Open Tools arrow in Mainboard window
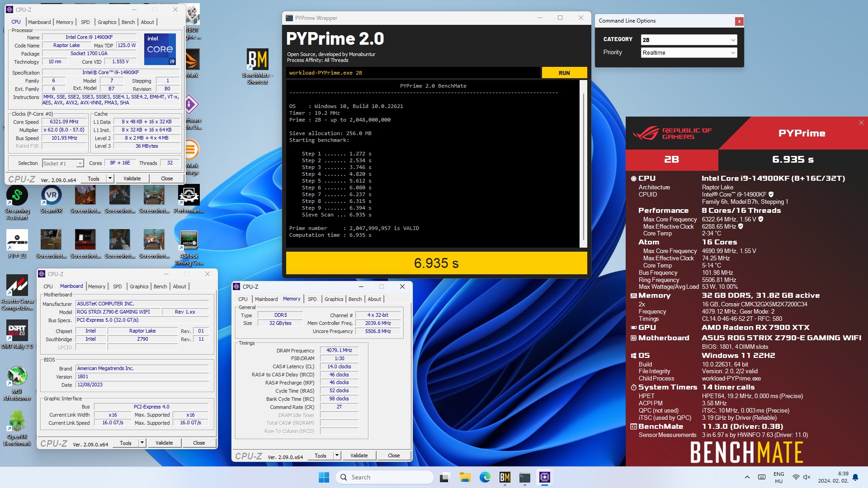This screenshot has width=868, height=488. click(x=142, y=443)
